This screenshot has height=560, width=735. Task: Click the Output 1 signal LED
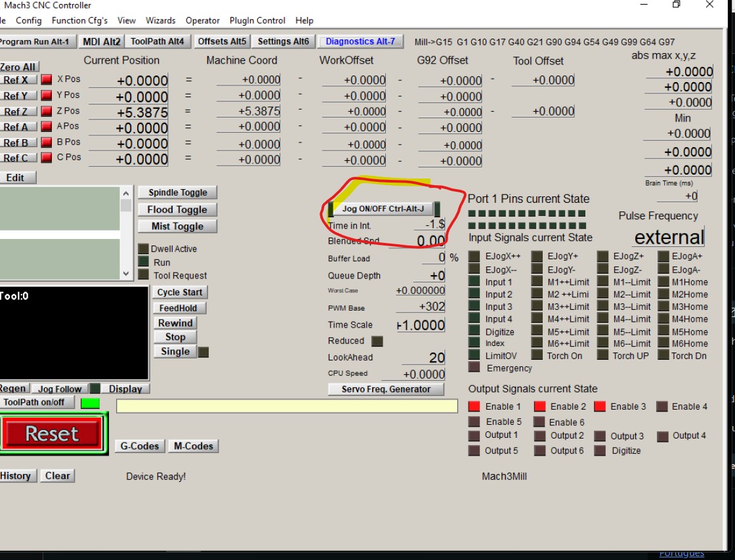pos(474,436)
